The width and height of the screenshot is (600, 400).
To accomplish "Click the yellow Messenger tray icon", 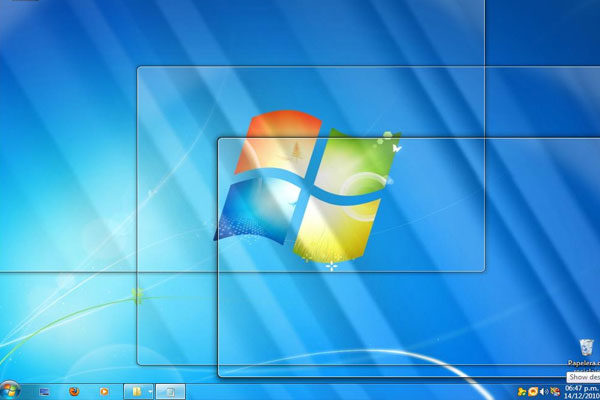I will click(522, 392).
